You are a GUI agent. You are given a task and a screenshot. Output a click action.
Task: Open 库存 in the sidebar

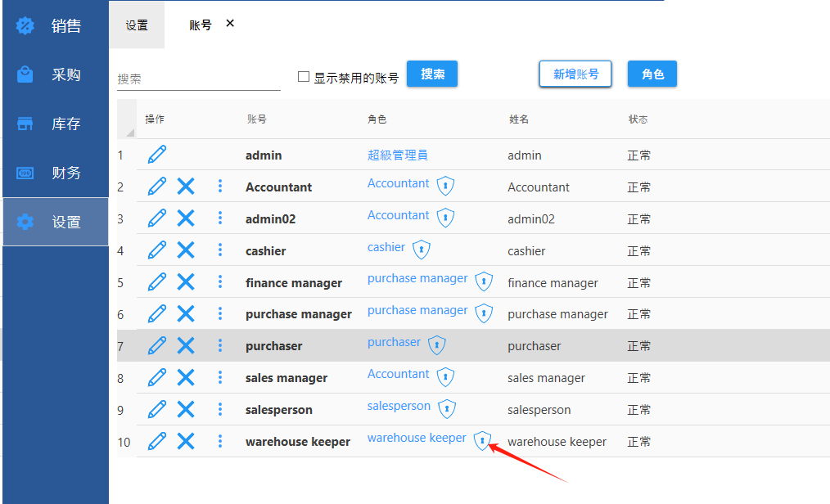(x=55, y=124)
